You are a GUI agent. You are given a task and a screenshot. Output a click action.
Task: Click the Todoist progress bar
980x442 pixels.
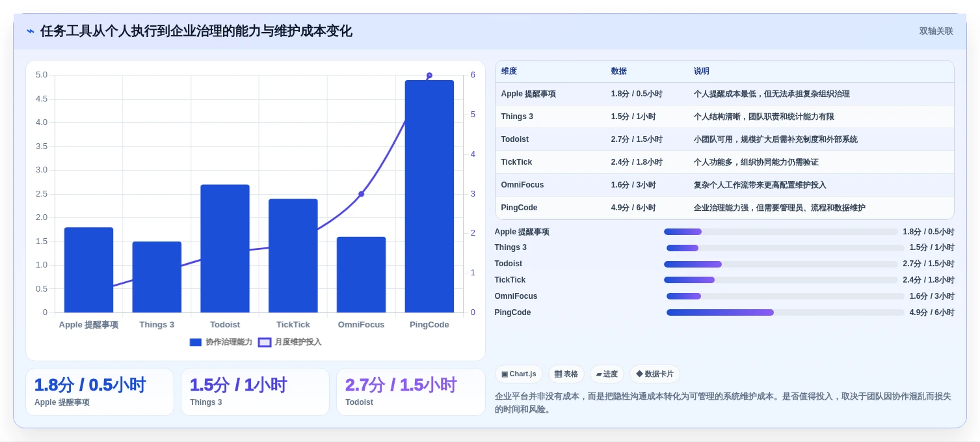(780, 264)
